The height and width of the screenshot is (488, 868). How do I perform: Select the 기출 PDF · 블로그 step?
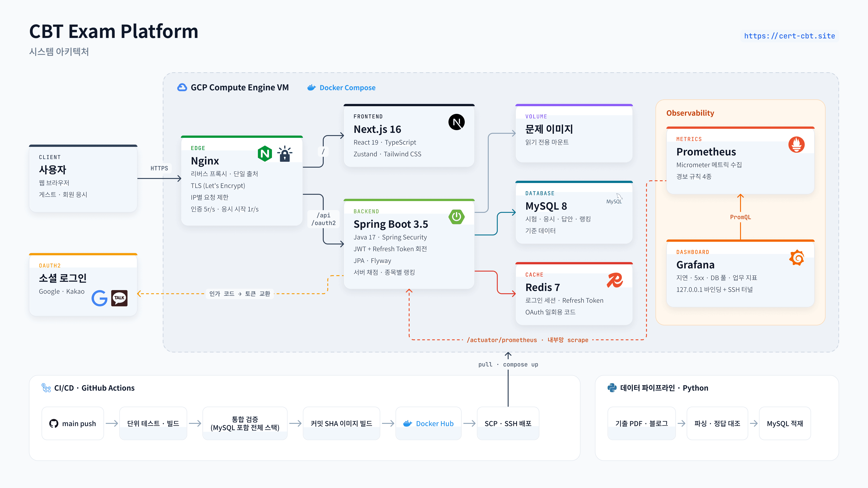coord(642,423)
